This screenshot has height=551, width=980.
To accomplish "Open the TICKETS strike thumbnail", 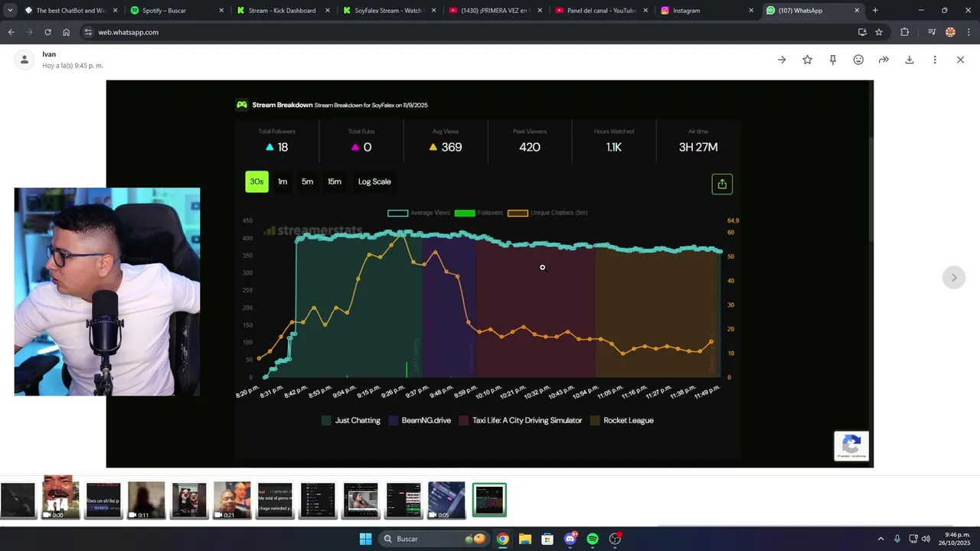I will tap(103, 500).
